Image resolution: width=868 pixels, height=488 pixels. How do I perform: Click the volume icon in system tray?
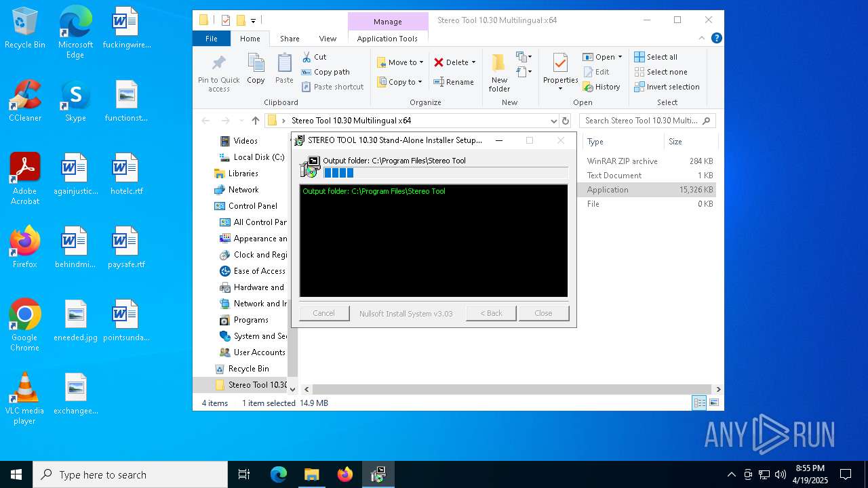[x=781, y=474]
